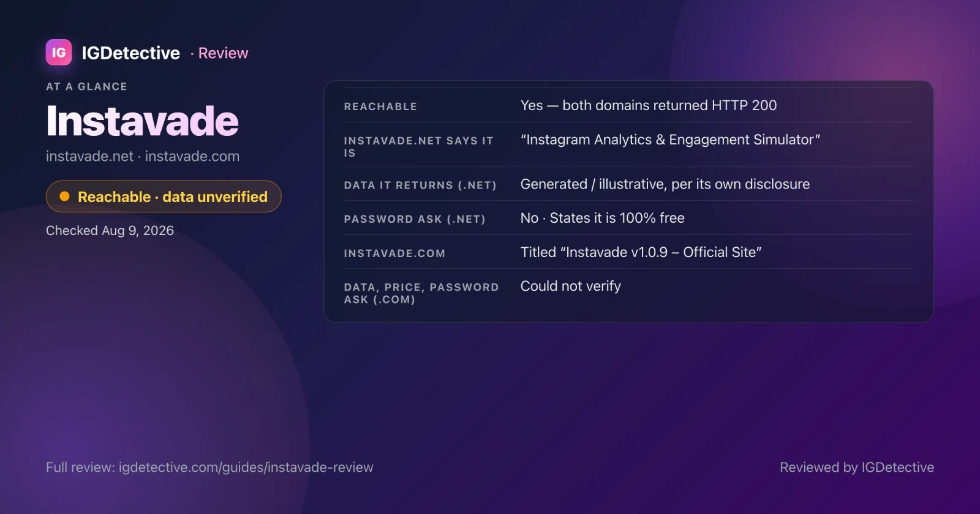
Task: Click "Reviewed by IGDetective" footer text
Action: 857,467
